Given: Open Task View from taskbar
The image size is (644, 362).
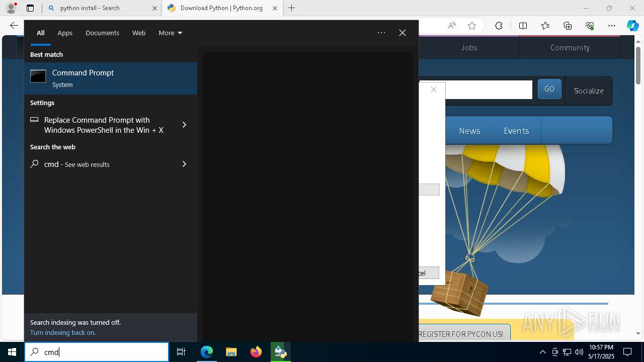Looking at the screenshot, I should (x=181, y=352).
